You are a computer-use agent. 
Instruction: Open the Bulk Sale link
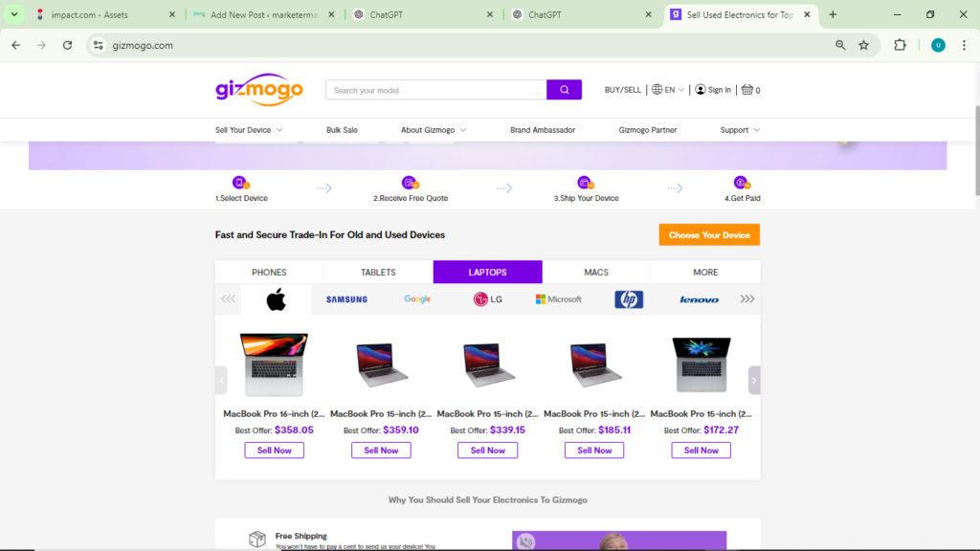pyautogui.click(x=342, y=130)
